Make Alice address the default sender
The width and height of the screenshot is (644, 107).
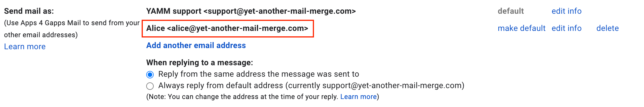pos(522,28)
